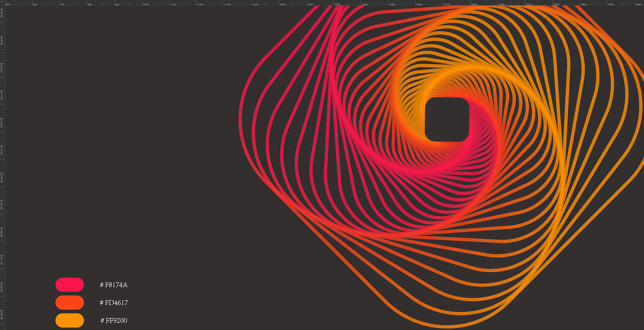This screenshot has width=644, height=330.
Task: Select the orange FF9200 color swatch
Action: (69, 320)
